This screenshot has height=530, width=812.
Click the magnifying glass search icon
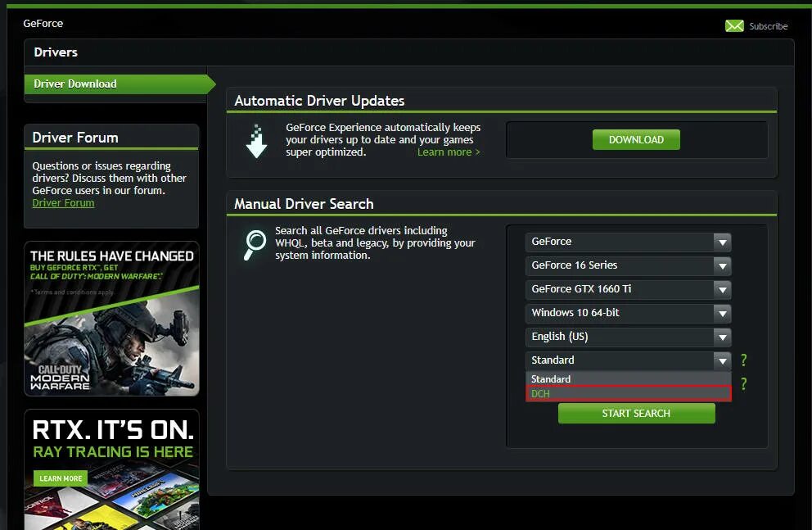click(x=255, y=245)
